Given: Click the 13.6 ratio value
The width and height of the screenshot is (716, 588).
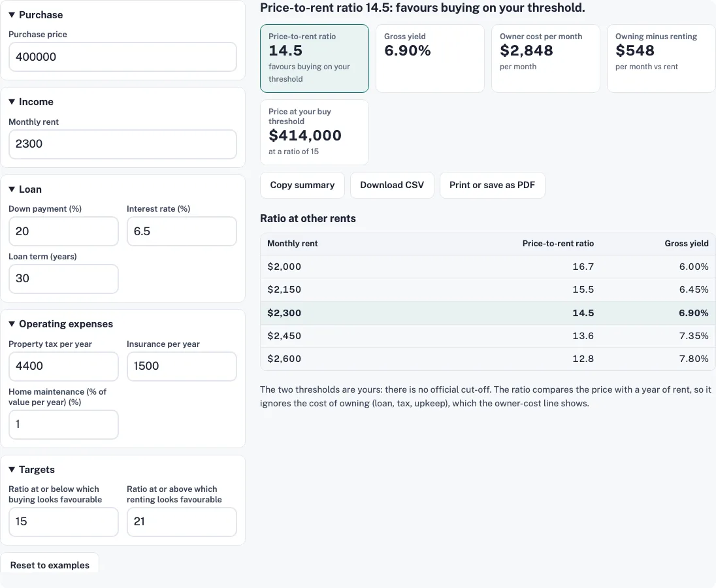Looking at the screenshot, I should coord(583,336).
